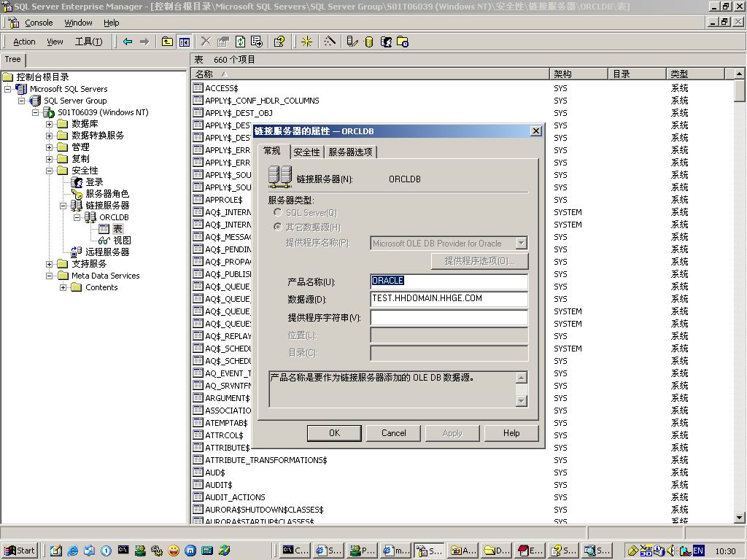Select 服务器角色 in the tree

click(107, 194)
